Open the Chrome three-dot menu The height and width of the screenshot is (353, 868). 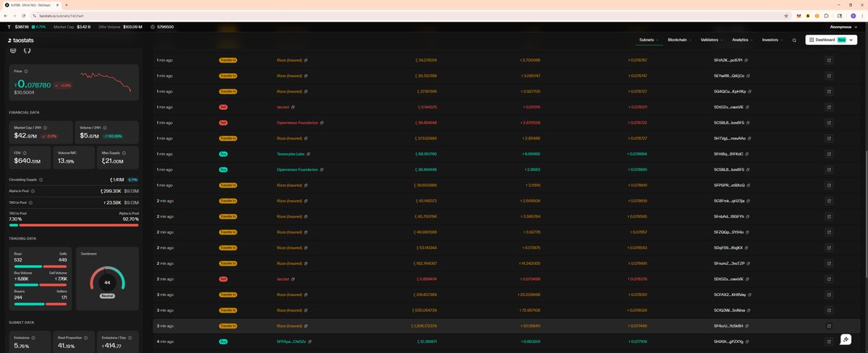[861, 15]
